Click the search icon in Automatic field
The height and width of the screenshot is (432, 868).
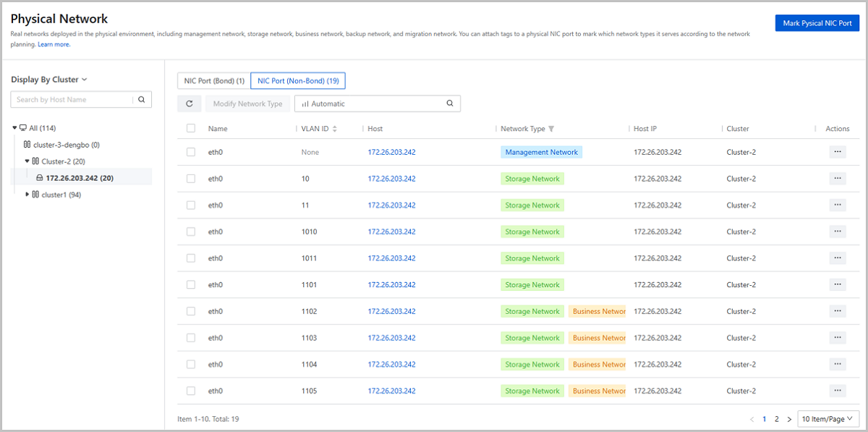[450, 103]
